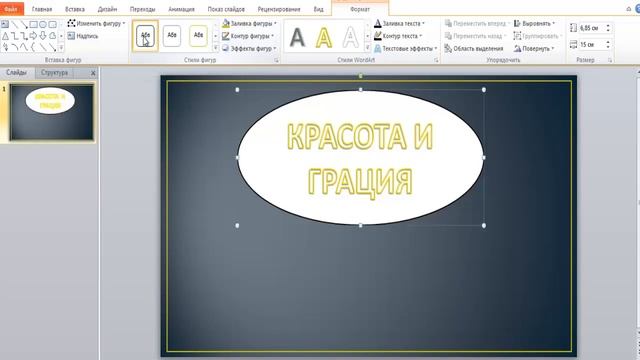
Task: Expand the shapes insert gallery
Action: pos(61,48)
